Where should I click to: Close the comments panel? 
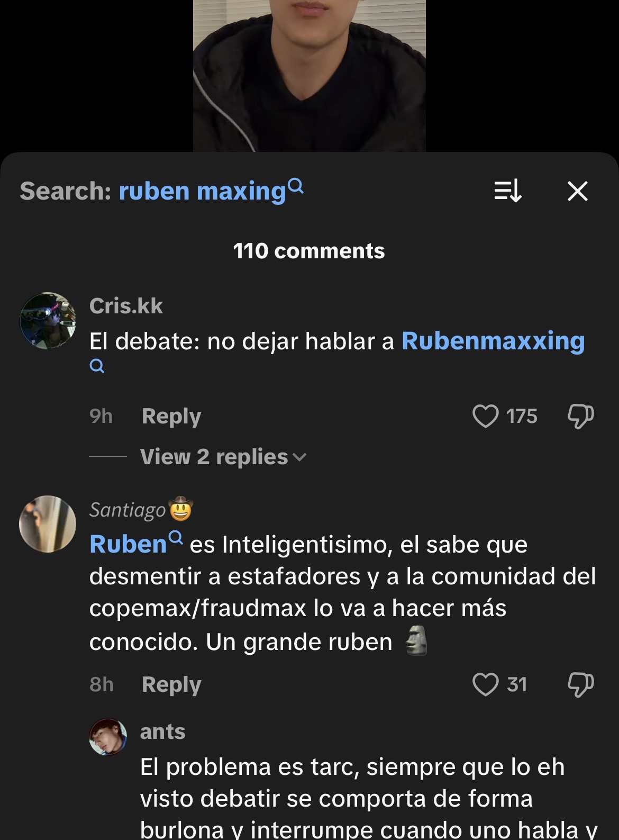(578, 191)
